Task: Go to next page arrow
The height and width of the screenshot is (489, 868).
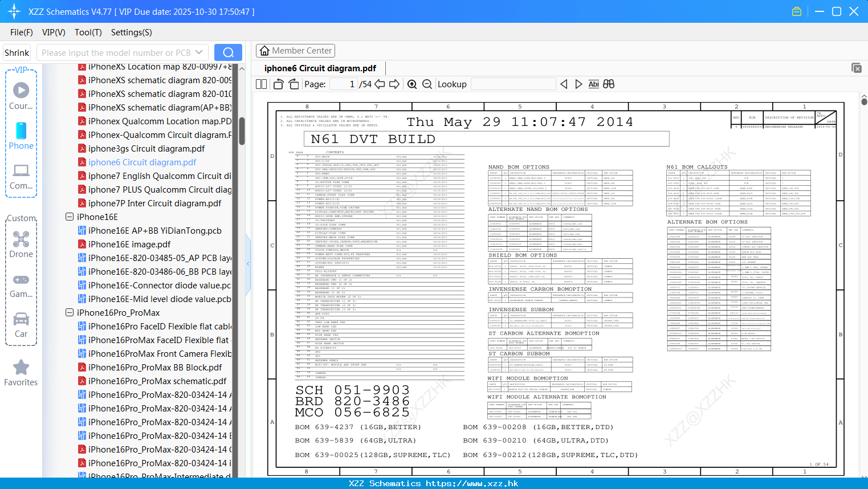Action: [394, 84]
